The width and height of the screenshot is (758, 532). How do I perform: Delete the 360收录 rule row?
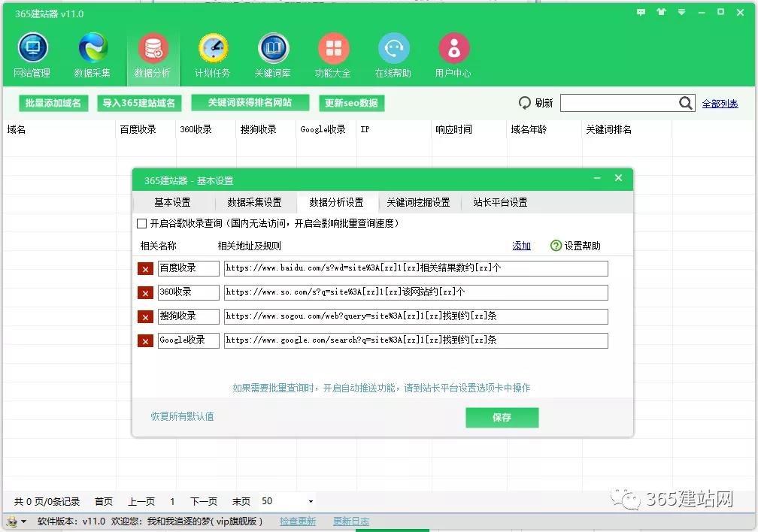tap(146, 293)
